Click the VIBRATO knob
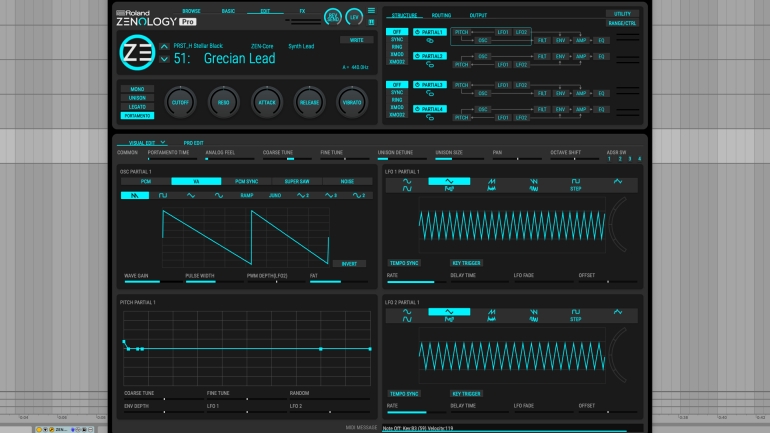Image resolution: width=770 pixels, height=433 pixels. [352, 102]
